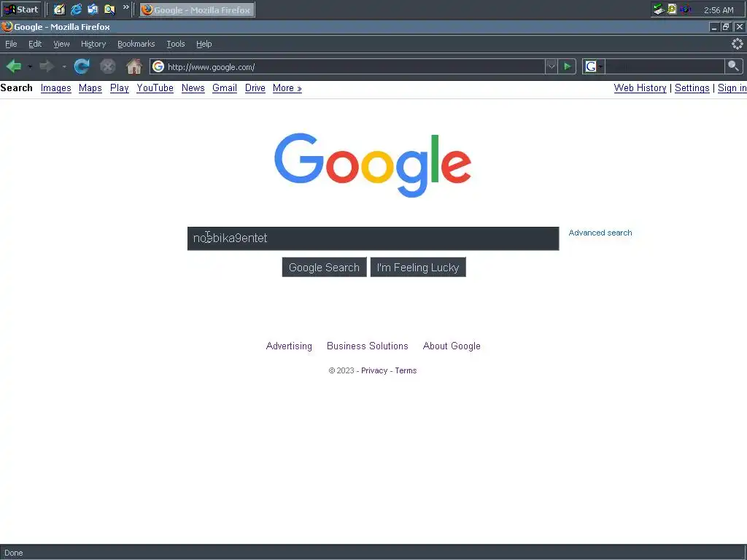Open the Edit menu
The image size is (747, 560).
pyautogui.click(x=35, y=44)
